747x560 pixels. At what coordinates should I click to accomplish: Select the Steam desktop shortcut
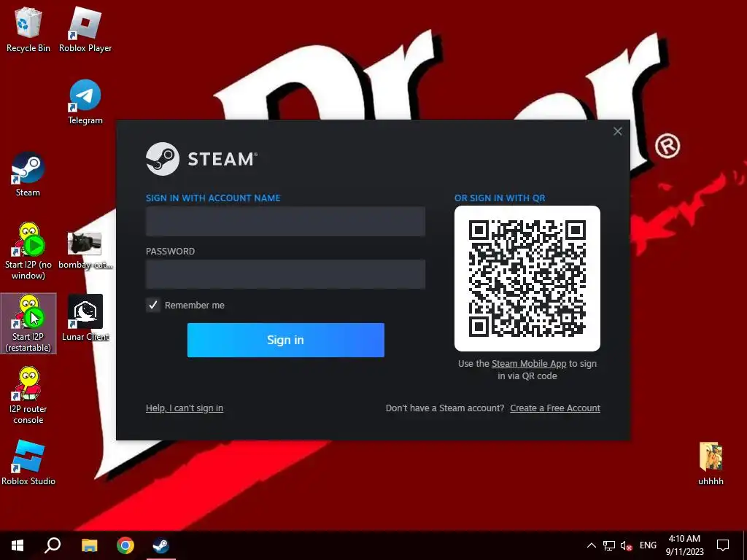(x=28, y=174)
